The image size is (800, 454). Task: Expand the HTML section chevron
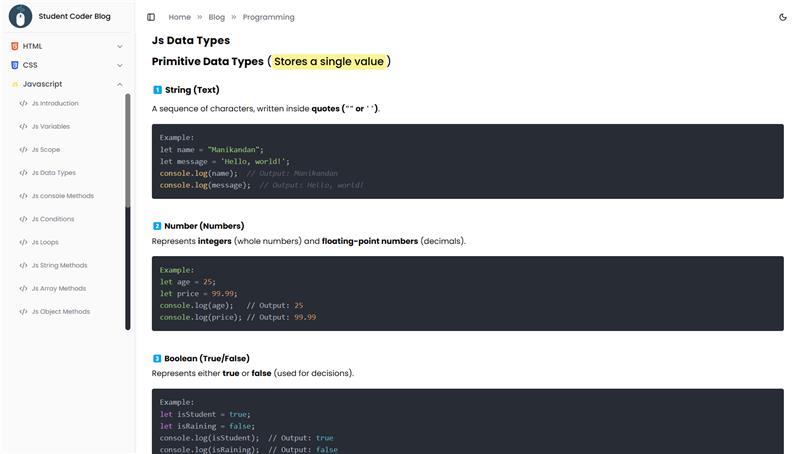tap(120, 46)
